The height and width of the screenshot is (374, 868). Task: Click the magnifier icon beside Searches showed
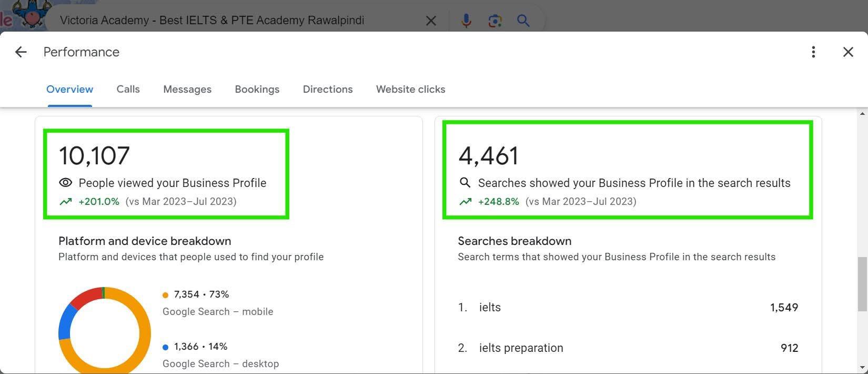pos(465,183)
